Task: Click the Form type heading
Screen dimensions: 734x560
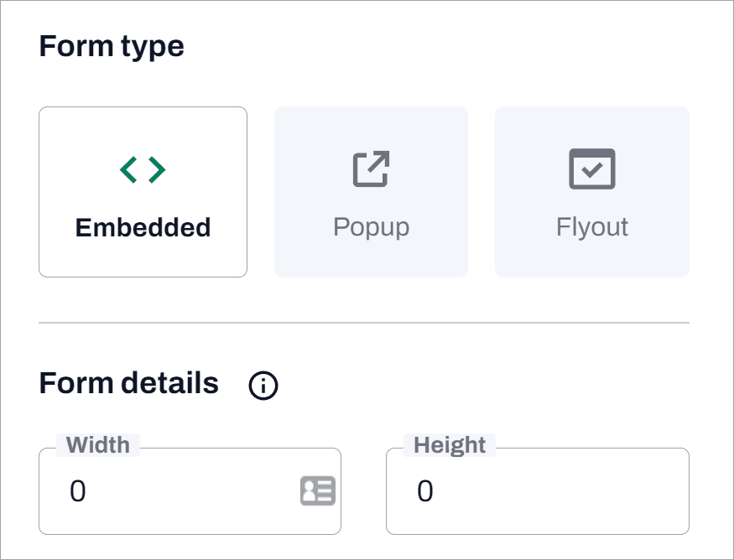Action: click(x=112, y=46)
